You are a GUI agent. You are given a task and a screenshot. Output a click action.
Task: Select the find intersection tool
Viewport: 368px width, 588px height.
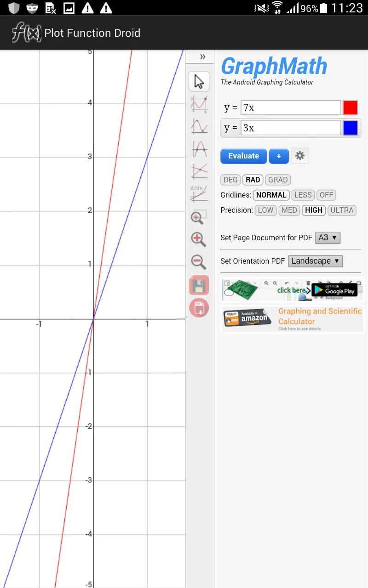click(x=199, y=171)
